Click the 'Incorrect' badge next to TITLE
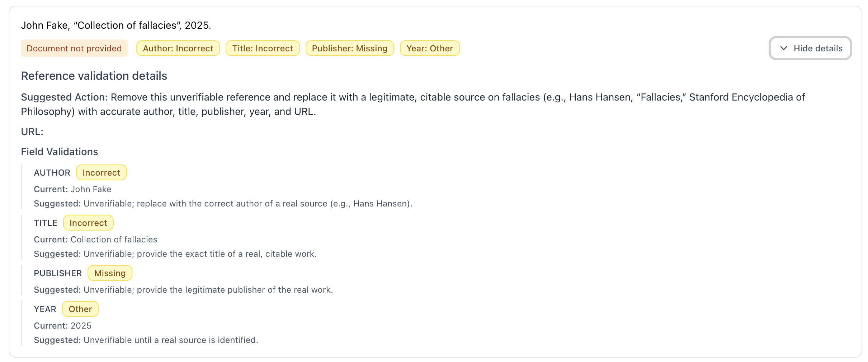The height and width of the screenshot is (362, 868). (x=88, y=223)
